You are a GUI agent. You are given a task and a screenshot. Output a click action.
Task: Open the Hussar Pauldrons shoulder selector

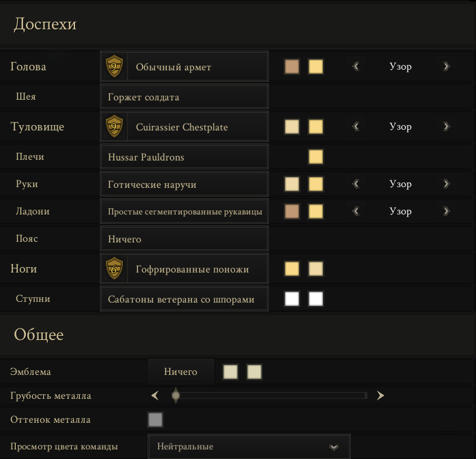[x=184, y=156]
